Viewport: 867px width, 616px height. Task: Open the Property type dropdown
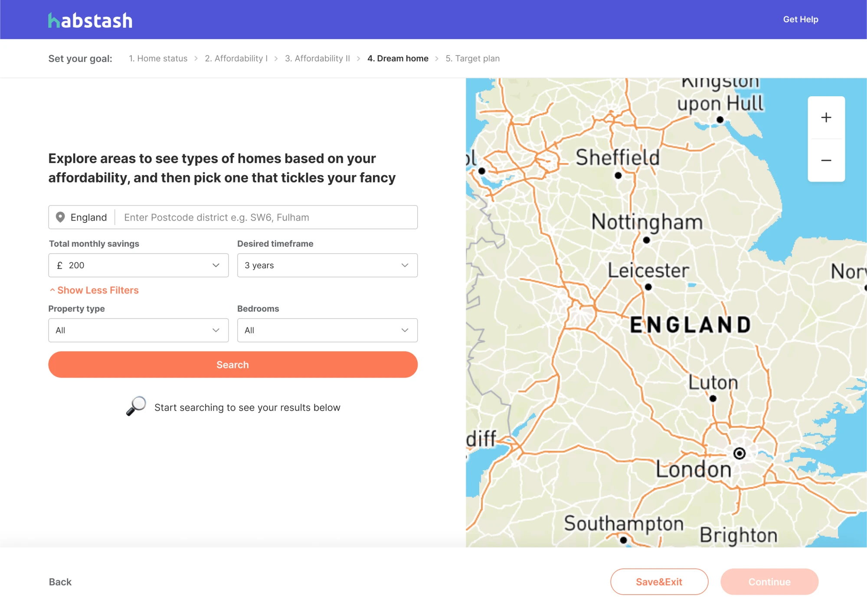(138, 330)
